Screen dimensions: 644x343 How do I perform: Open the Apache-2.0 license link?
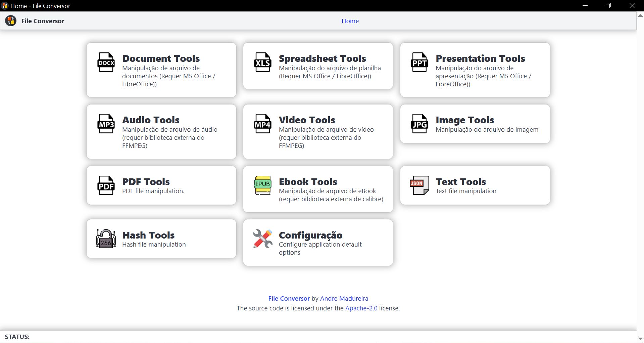361,308
